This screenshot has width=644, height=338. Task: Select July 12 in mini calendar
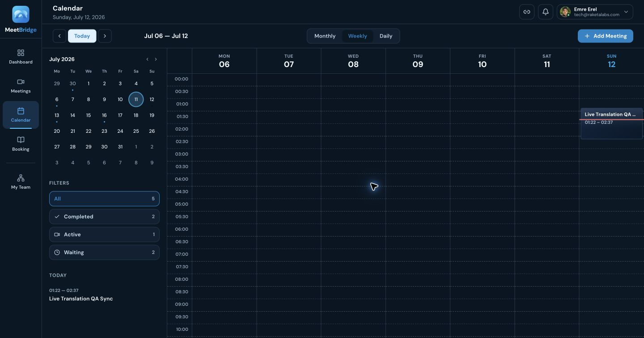point(152,99)
